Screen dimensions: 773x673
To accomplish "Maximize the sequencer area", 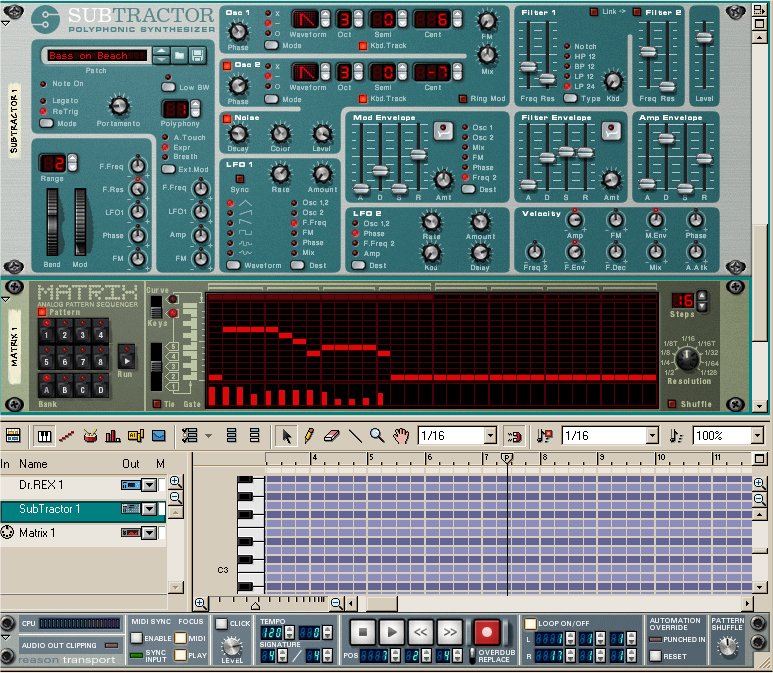I will point(760,459).
